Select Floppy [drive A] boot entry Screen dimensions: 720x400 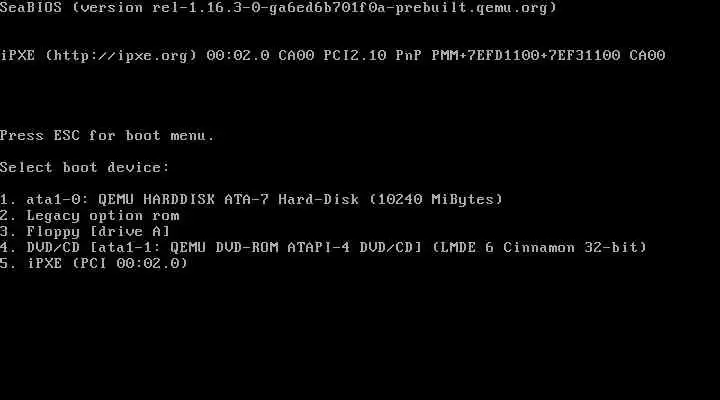[x=85, y=231]
